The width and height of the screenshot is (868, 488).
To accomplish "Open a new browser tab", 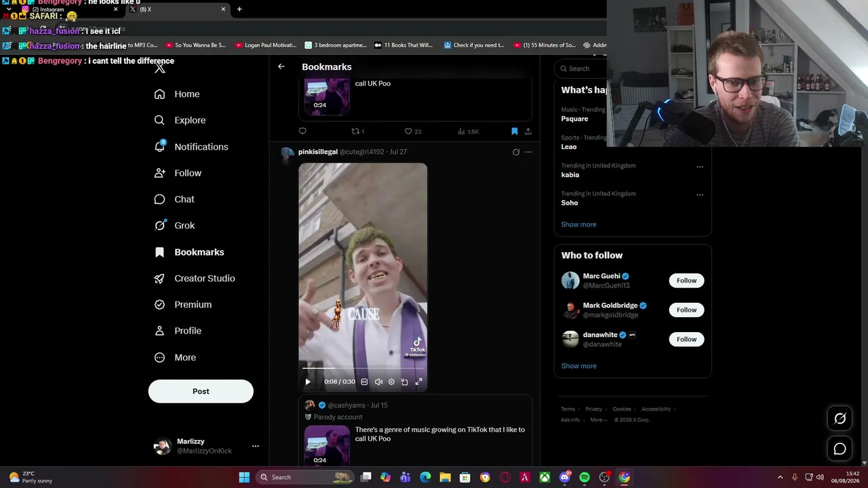I will (239, 9).
